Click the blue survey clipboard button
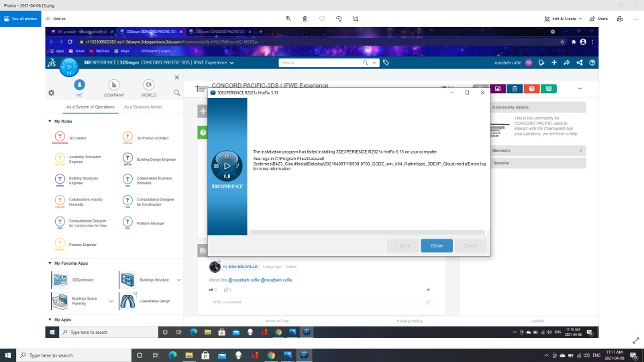 tap(515, 88)
